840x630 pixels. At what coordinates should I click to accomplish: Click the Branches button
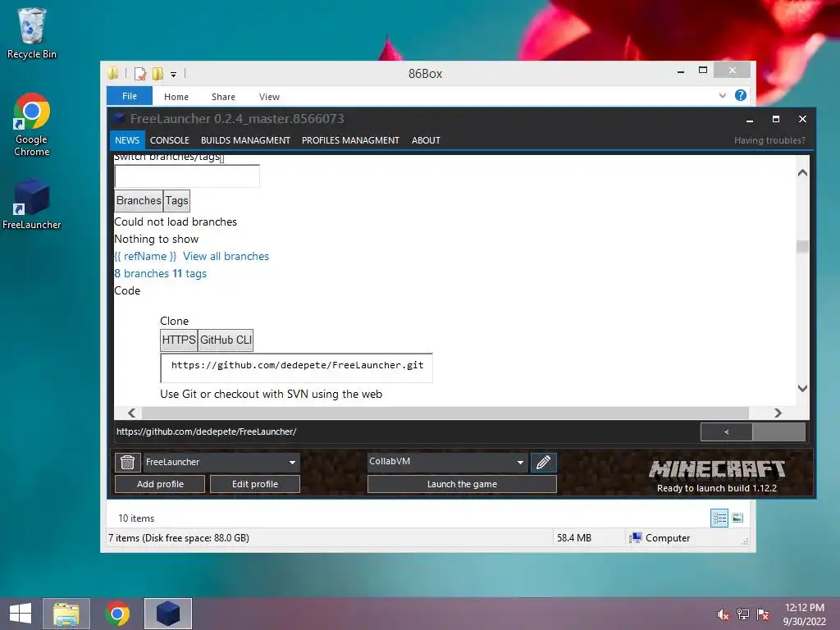coord(139,200)
